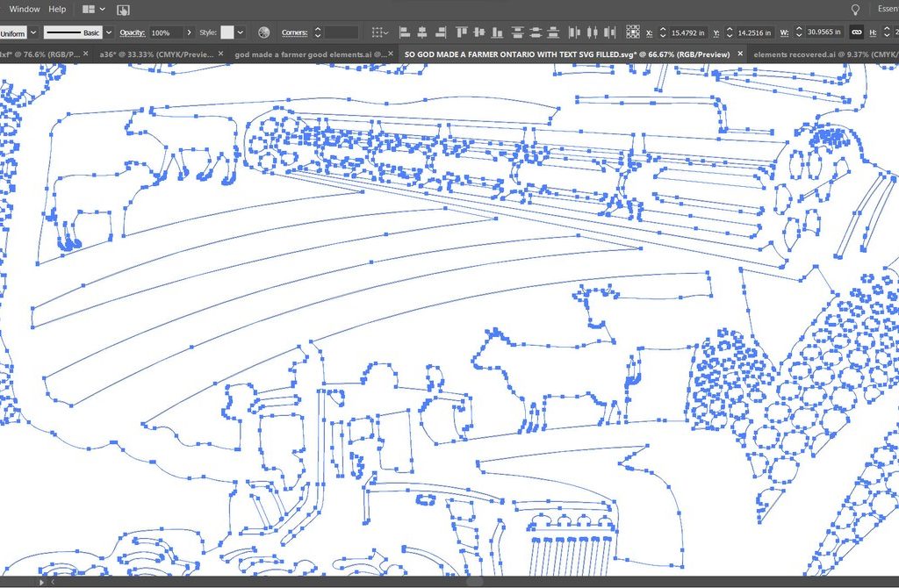Toggle Constrain Width and Height Proportions link
The width and height of the screenshot is (899, 588).
[x=856, y=32]
